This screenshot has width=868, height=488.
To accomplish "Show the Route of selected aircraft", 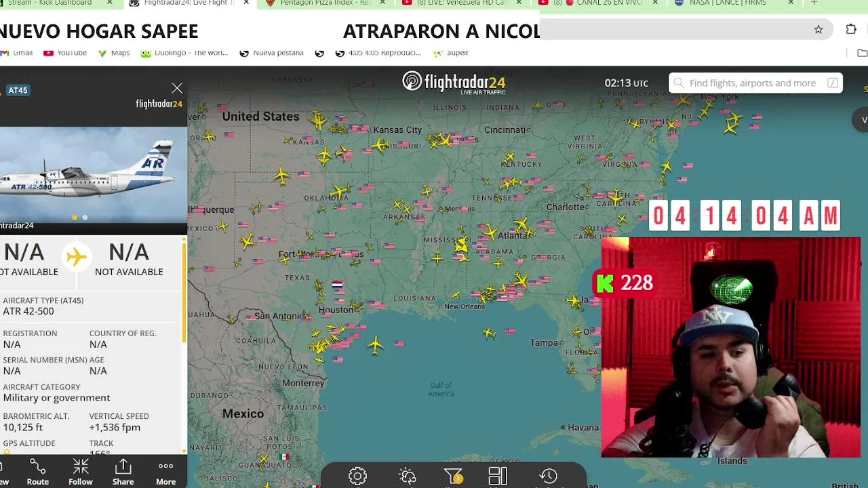I will (x=38, y=472).
